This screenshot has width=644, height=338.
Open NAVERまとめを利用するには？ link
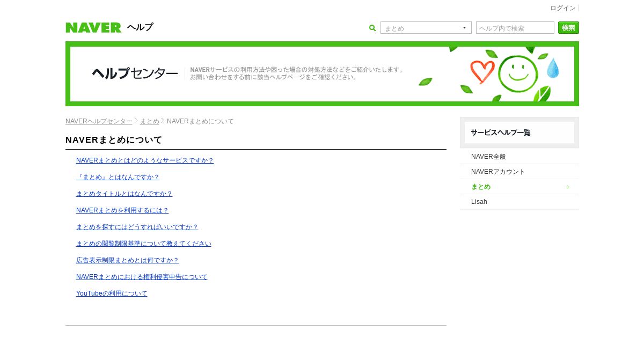point(122,210)
